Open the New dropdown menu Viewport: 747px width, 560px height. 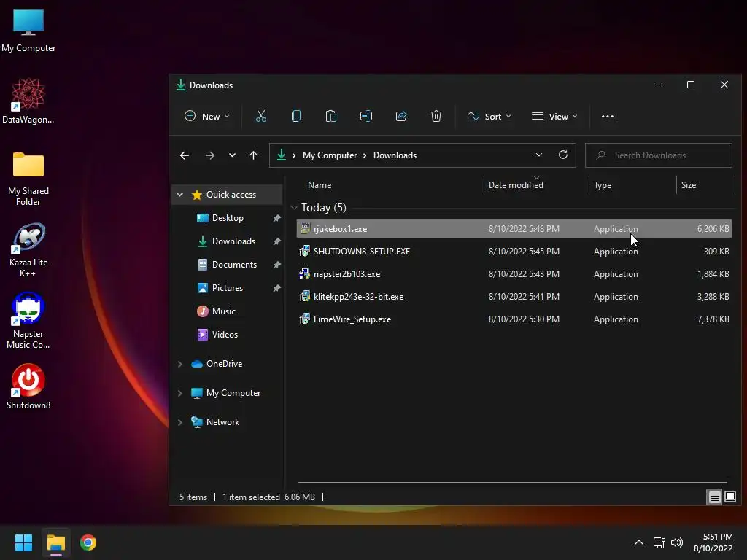pyautogui.click(x=206, y=116)
